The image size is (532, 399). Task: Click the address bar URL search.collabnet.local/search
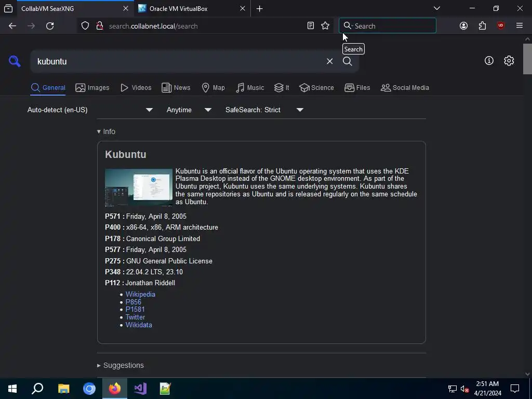coord(153,26)
